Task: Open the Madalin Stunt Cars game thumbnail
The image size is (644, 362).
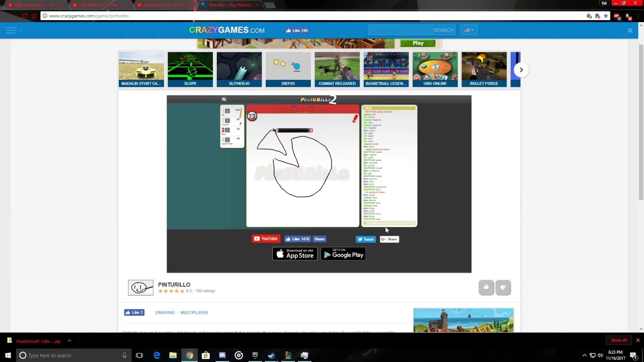Action: [141, 69]
